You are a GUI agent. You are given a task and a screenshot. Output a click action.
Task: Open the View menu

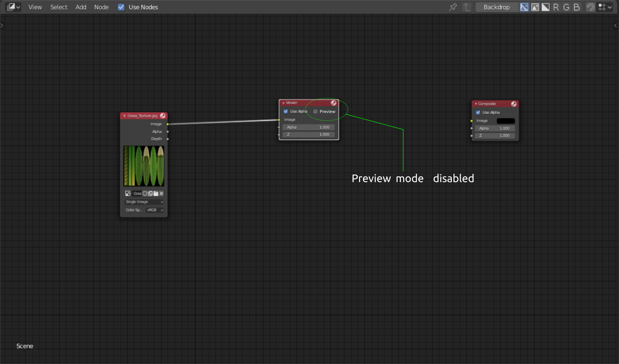click(x=35, y=7)
